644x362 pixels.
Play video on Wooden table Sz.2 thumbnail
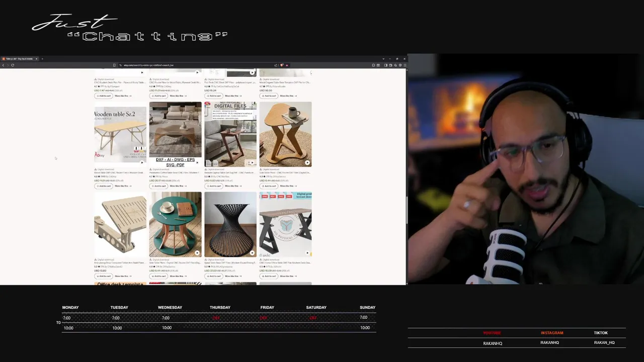(x=142, y=162)
